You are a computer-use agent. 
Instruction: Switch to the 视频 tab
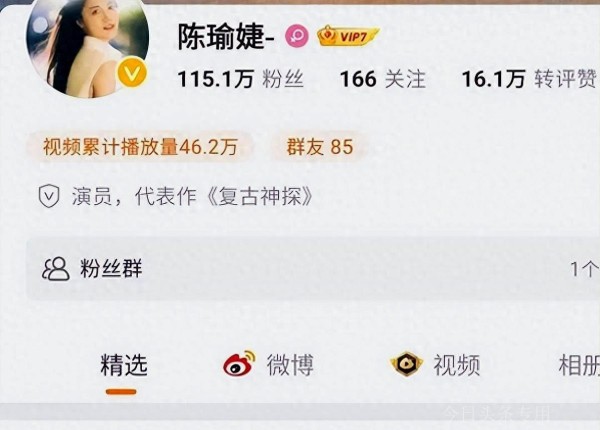tap(457, 365)
